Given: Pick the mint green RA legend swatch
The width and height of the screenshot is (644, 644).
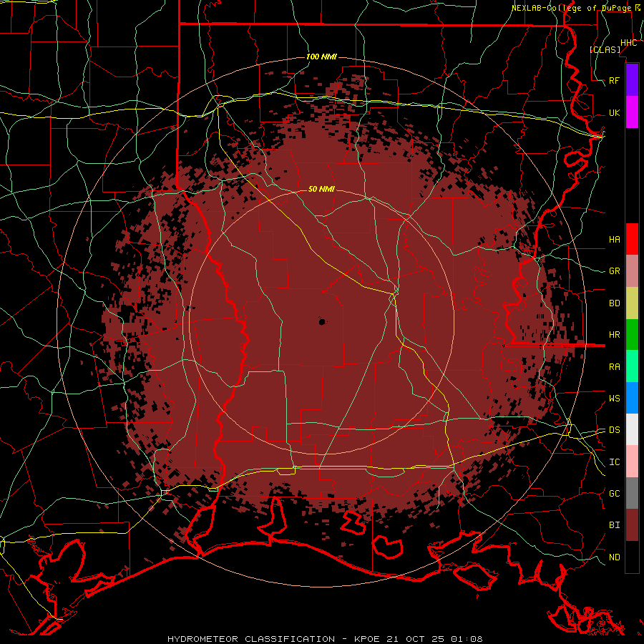Looking at the screenshot, I should pos(632,366).
